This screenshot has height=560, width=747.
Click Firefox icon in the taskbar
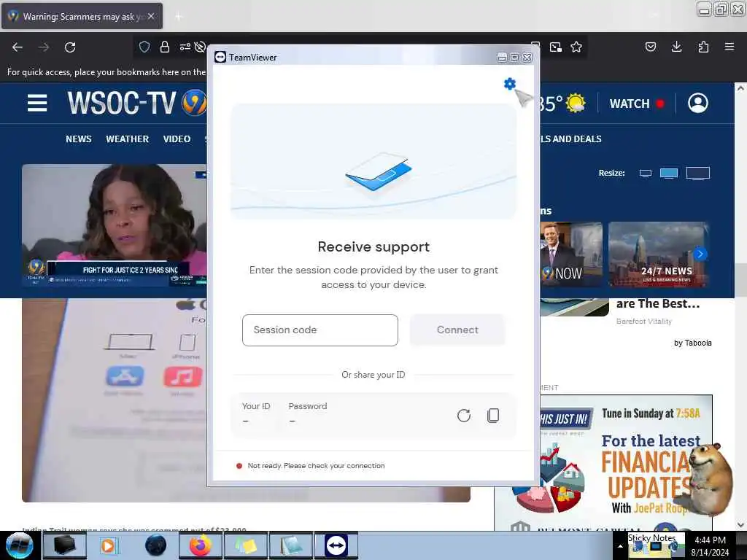[x=200, y=545]
